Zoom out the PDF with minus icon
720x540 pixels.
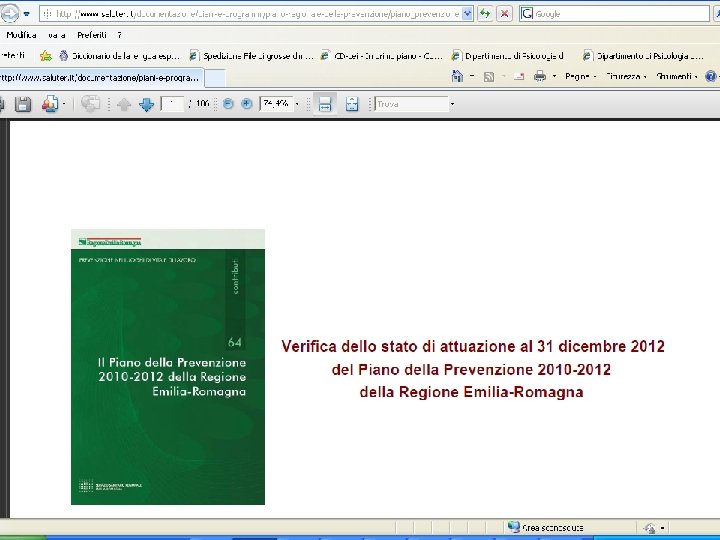pyautogui.click(x=228, y=104)
